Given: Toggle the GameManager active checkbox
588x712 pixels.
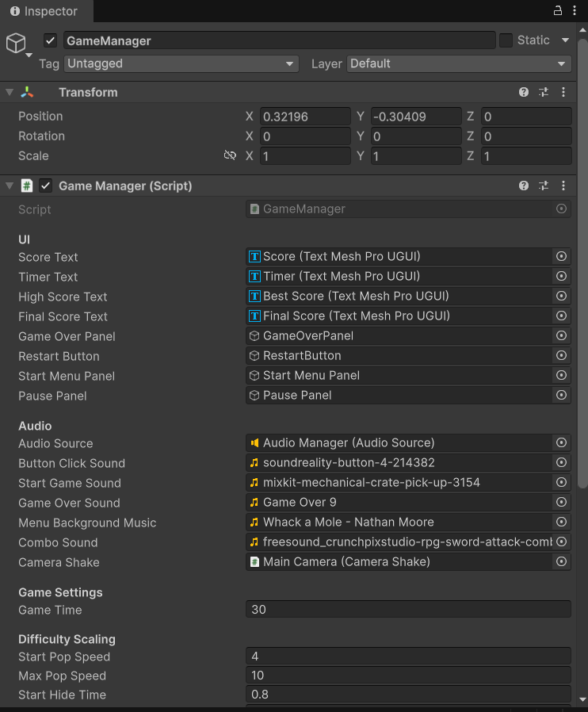Looking at the screenshot, I should [x=51, y=40].
